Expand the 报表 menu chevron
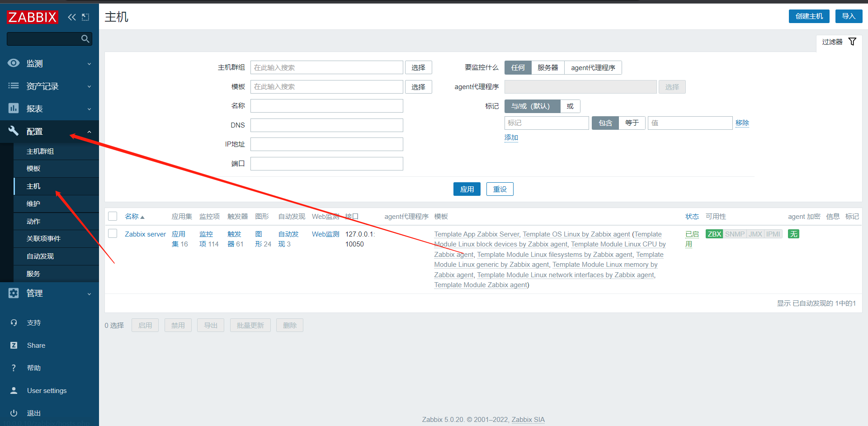Image resolution: width=868 pixels, height=426 pixels. tap(89, 109)
